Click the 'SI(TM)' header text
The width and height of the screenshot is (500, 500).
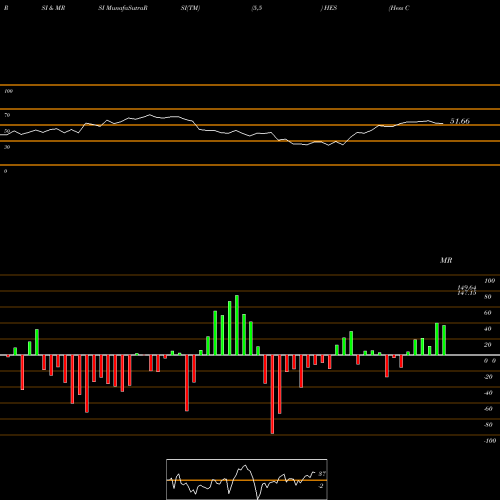point(190,8)
